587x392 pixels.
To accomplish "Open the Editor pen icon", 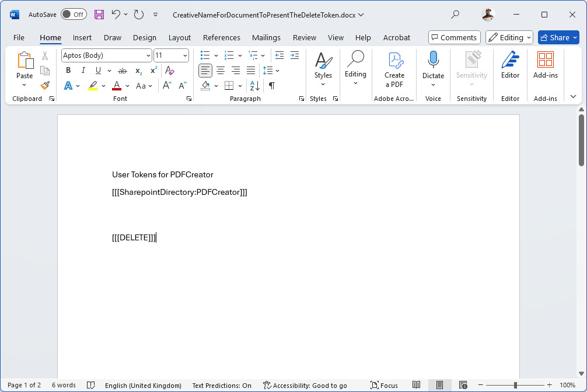I will (x=510, y=60).
